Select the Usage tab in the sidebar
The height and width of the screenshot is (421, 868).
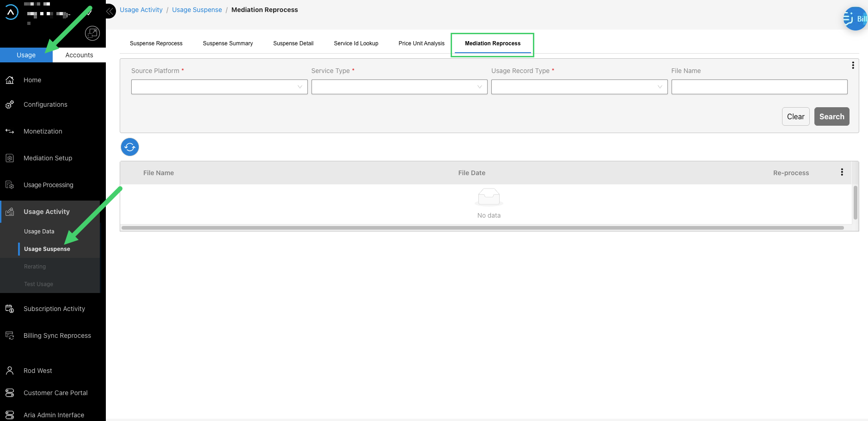26,55
